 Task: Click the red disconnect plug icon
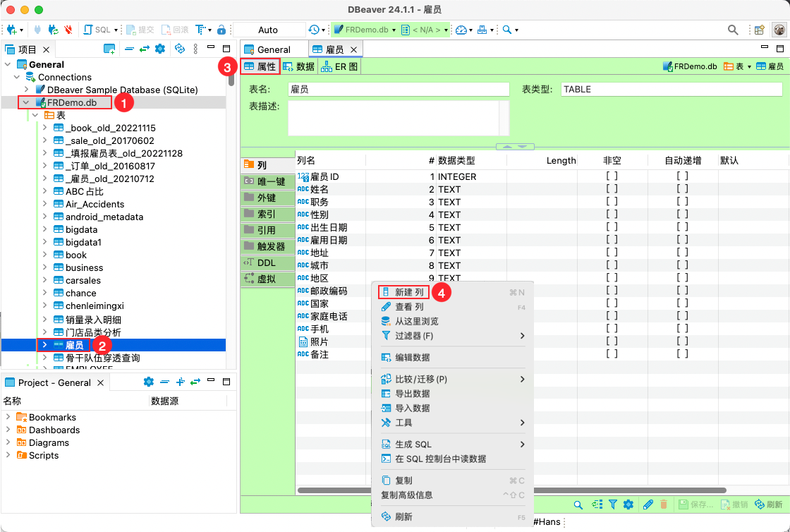(68, 30)
